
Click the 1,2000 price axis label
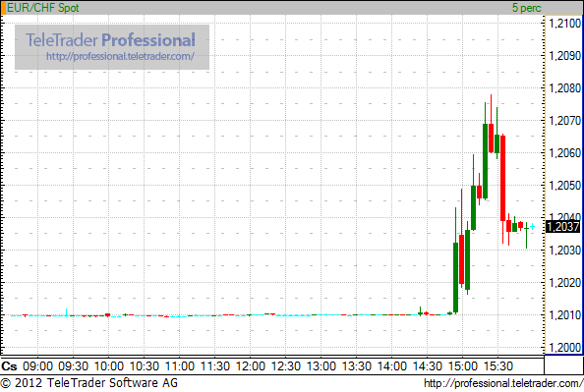(x=565, y=348)
